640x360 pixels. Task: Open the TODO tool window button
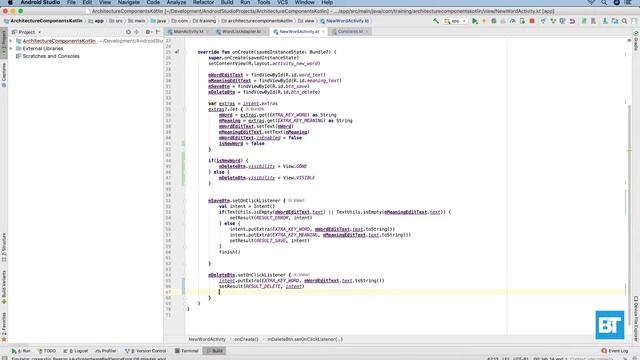coord(47,351)
